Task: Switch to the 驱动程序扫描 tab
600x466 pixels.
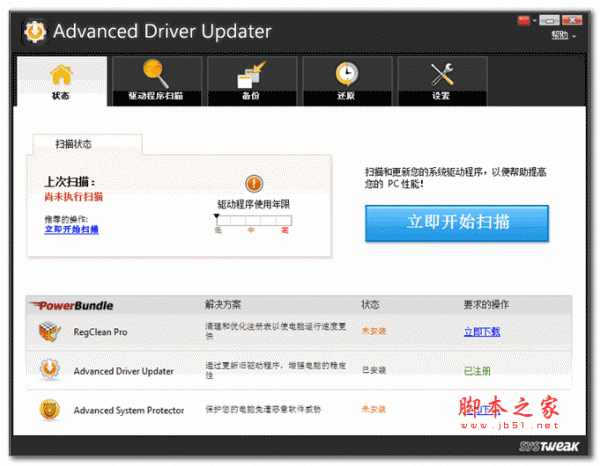Action: coord(156,81)
